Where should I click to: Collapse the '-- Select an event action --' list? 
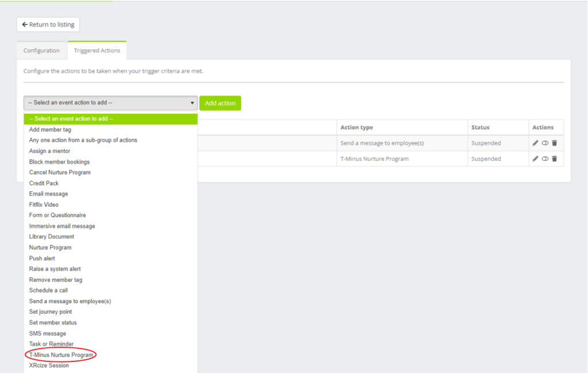pyautogui.click(x=110, y=118)
